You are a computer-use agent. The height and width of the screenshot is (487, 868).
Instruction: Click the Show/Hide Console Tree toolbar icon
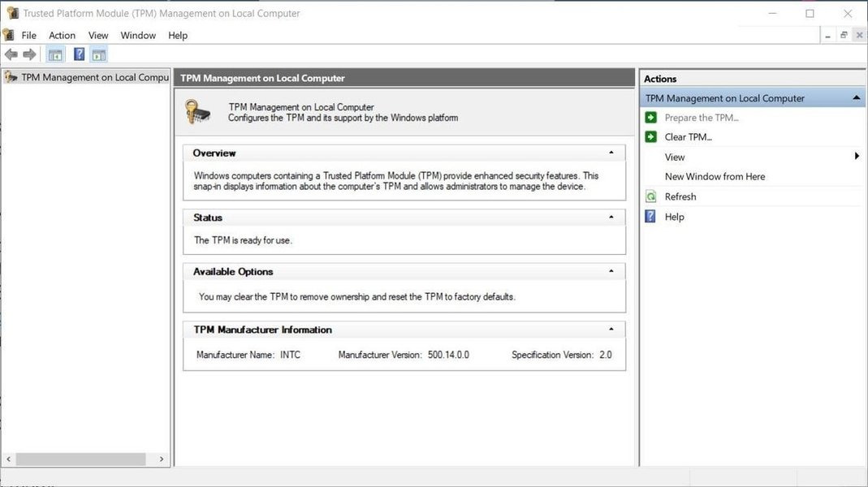[x=54, y=54]
